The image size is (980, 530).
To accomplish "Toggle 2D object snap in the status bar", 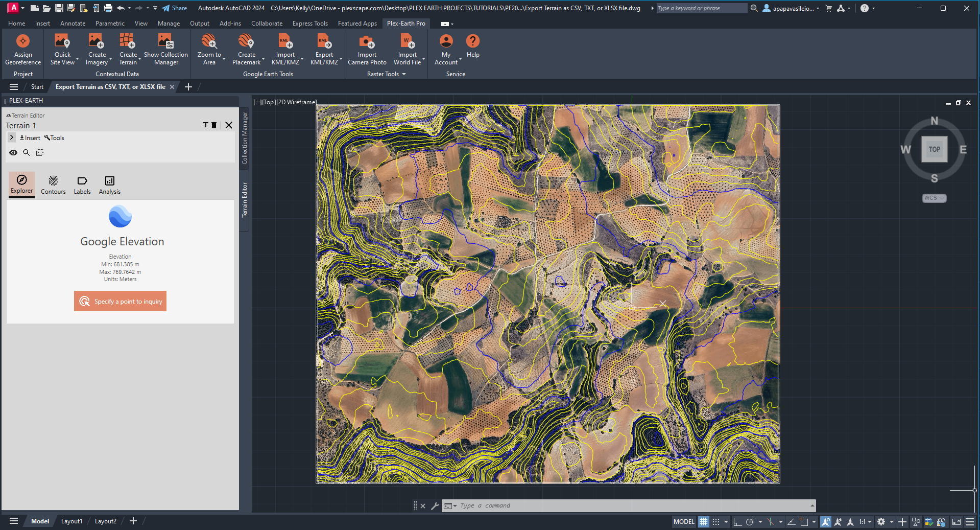I will pos(804,522).
